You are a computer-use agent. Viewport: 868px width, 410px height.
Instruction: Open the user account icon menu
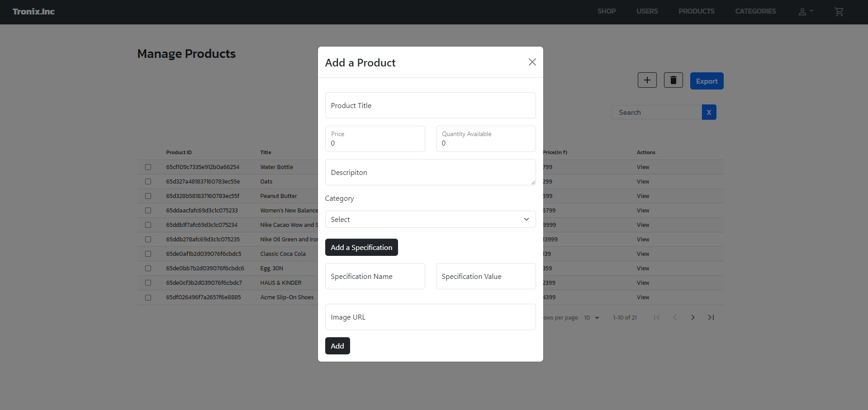click(806, 12)
